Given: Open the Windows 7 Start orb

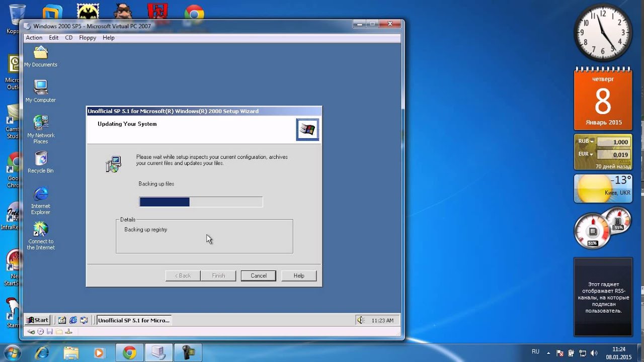Looking at the screenshot, I should click(12, 353).
